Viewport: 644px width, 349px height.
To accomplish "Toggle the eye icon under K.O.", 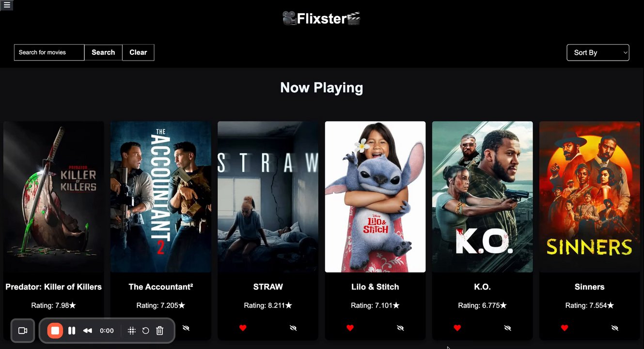I will coord(507,328).
